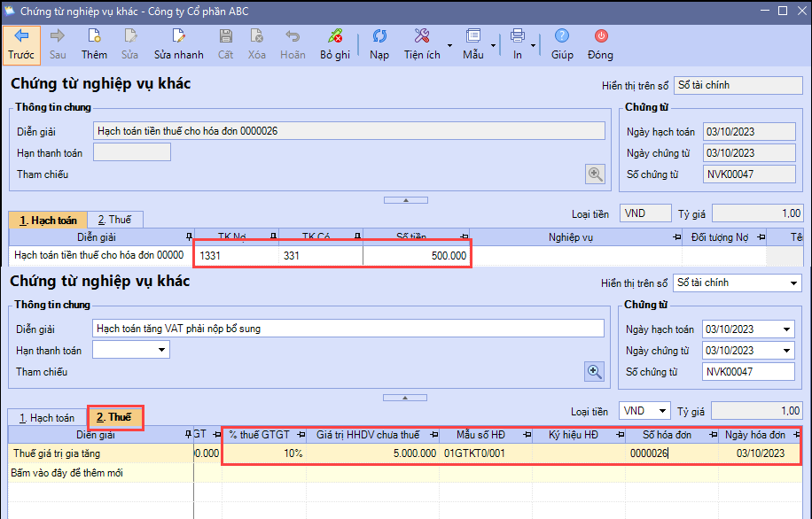Click the Thêm new document icon
This screenshot has height=519, width=812.
pos(94,36)
